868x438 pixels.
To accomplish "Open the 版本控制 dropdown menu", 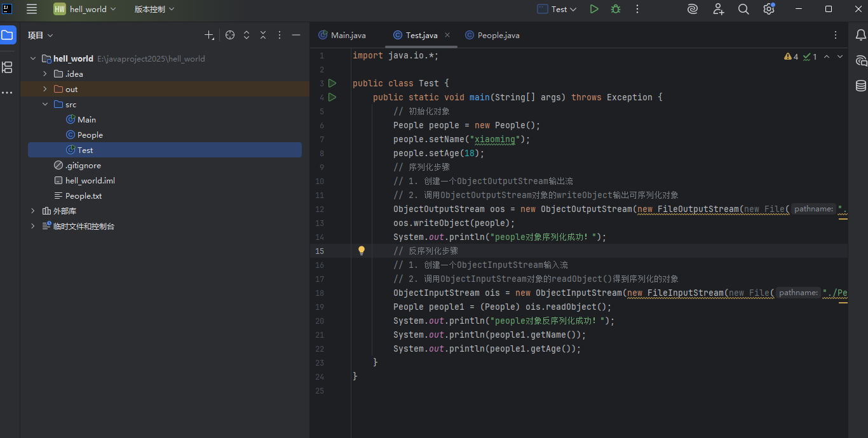I will pyautogui.click(x=154, y=9).
